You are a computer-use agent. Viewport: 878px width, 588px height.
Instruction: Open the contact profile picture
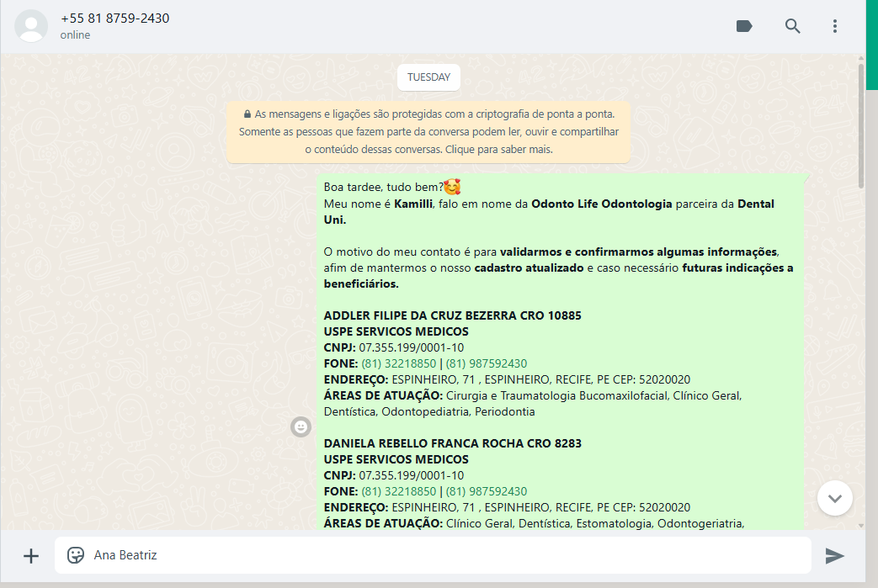(31, 26)
